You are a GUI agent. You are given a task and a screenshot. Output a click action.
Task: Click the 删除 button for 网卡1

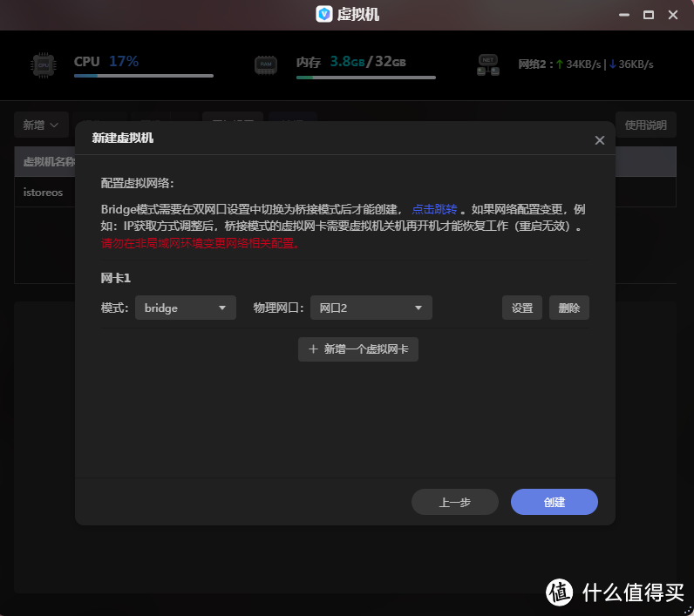click(568, 308)
